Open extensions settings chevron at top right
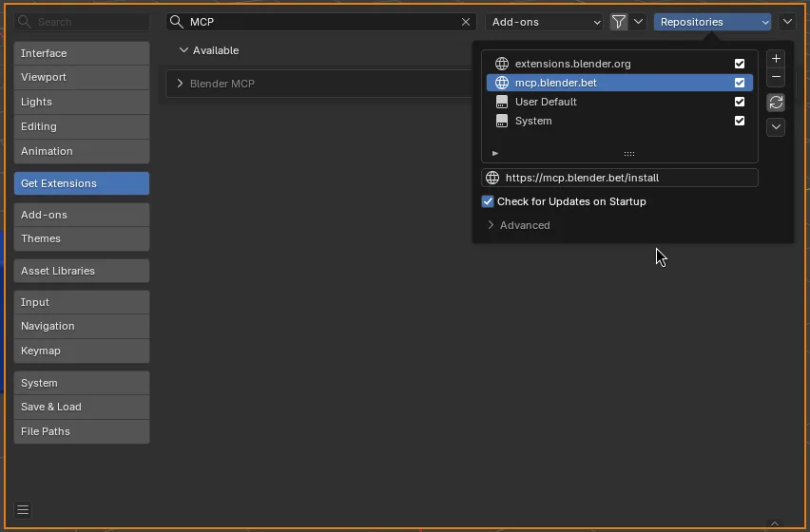The image size is (810, 532). (787, 22)
